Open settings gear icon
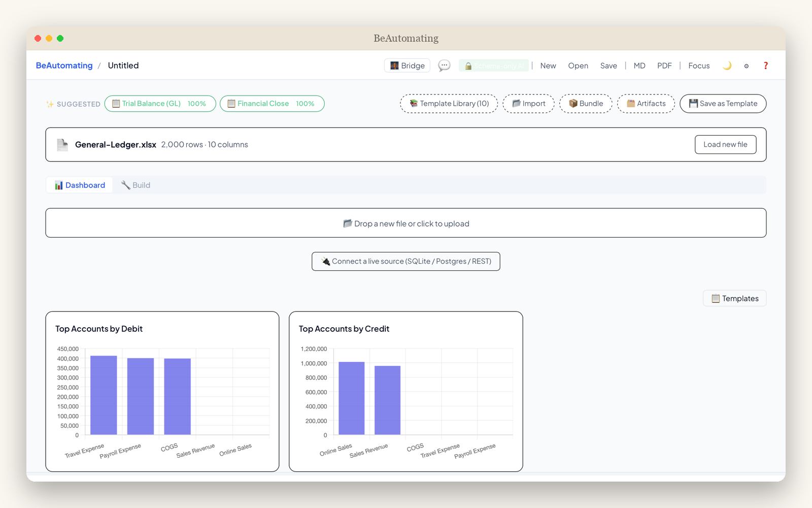Viewport: 812px width, 508px height. pyautogui.click(x=747, y=66)
